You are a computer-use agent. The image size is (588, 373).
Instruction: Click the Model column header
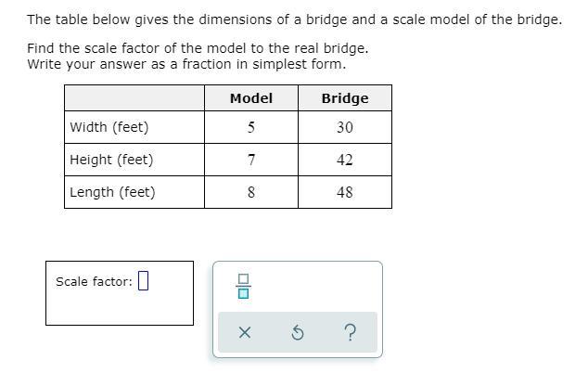coord(251,98)
